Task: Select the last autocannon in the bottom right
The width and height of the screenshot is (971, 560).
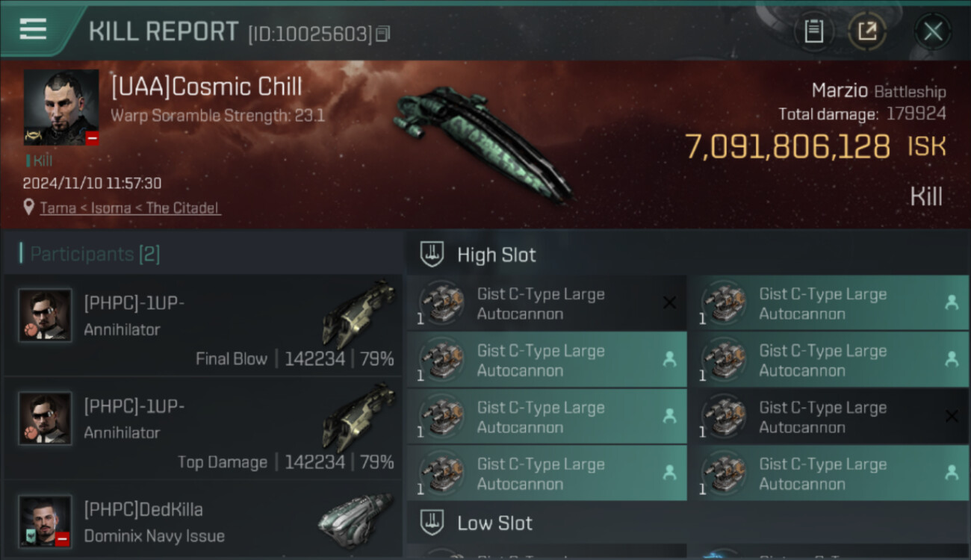Action: point(828,473)
